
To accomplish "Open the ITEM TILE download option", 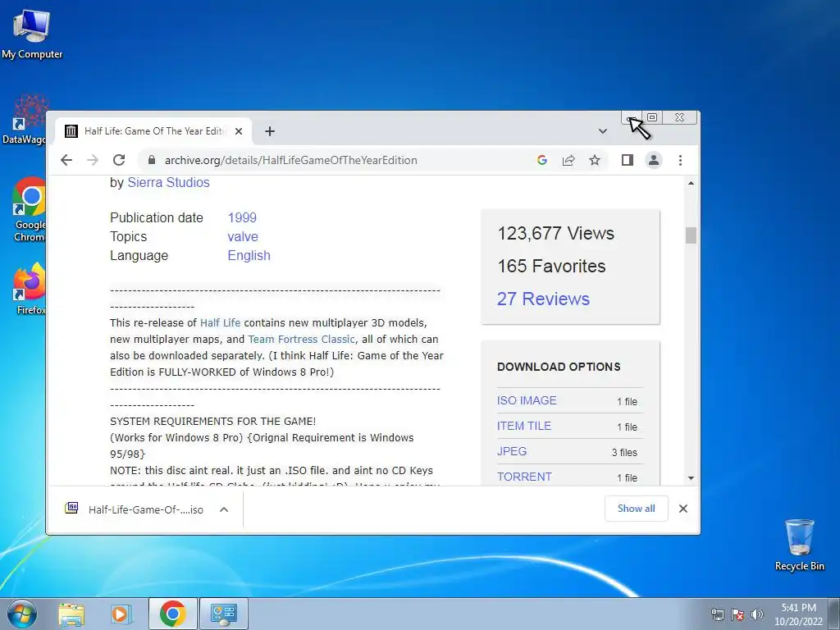I will [524, 426].
